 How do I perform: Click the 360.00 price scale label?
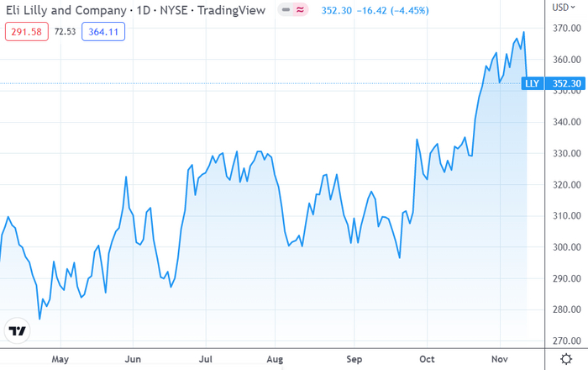[x=567, y=60]
